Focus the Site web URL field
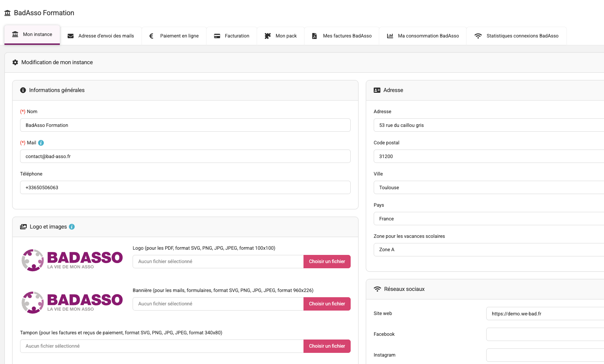604x364 pixels. pyautogui.click(x=545, y=314)
